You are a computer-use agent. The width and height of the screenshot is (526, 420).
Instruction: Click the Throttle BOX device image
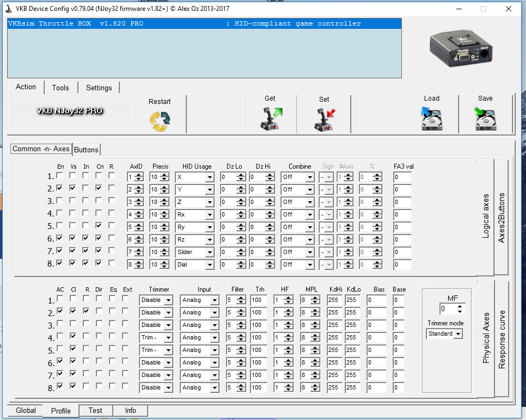point(461,48)
